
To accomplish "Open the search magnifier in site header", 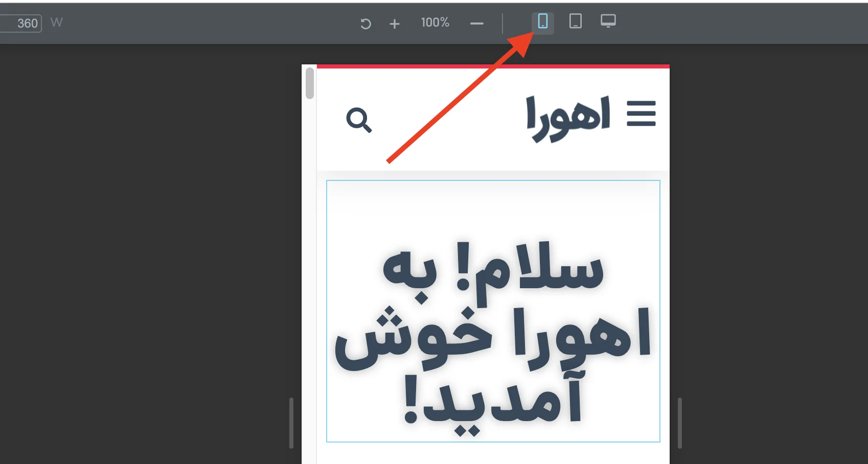I will (x=359, y=120).
